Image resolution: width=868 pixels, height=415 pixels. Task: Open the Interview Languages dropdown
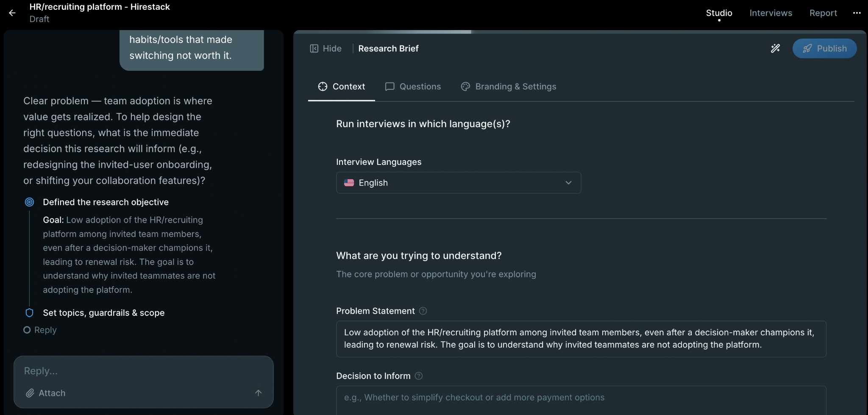click(459, 183)
